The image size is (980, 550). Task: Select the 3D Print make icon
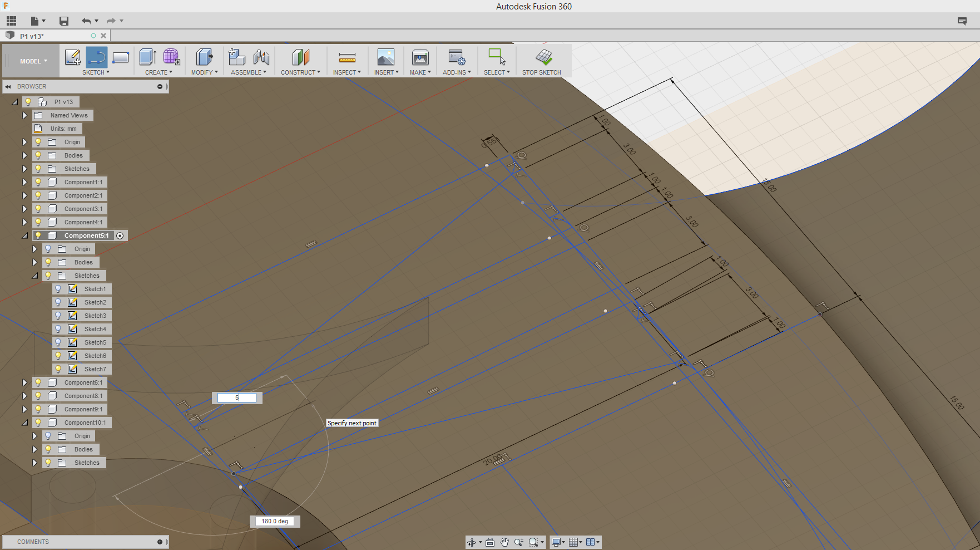point(420,57)
